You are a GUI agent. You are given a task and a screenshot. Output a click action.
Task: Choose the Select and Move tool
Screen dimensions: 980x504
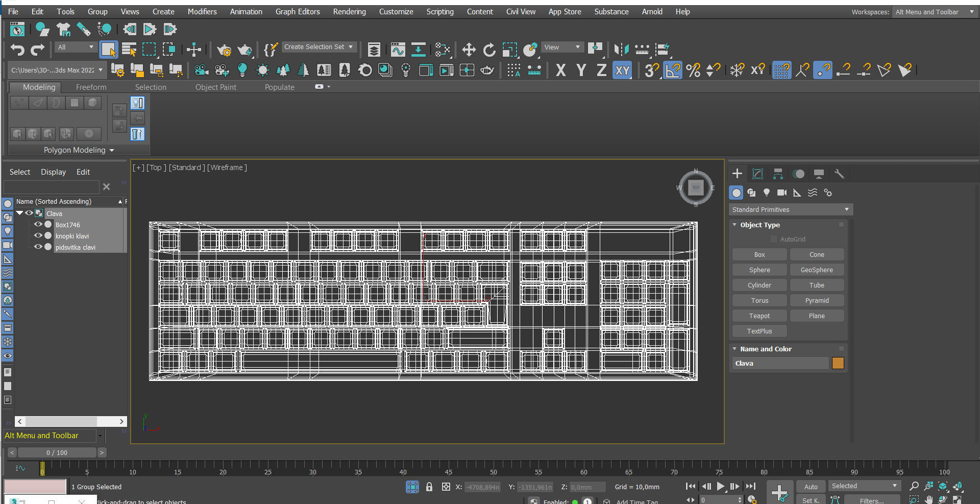(x=469, y=50)
